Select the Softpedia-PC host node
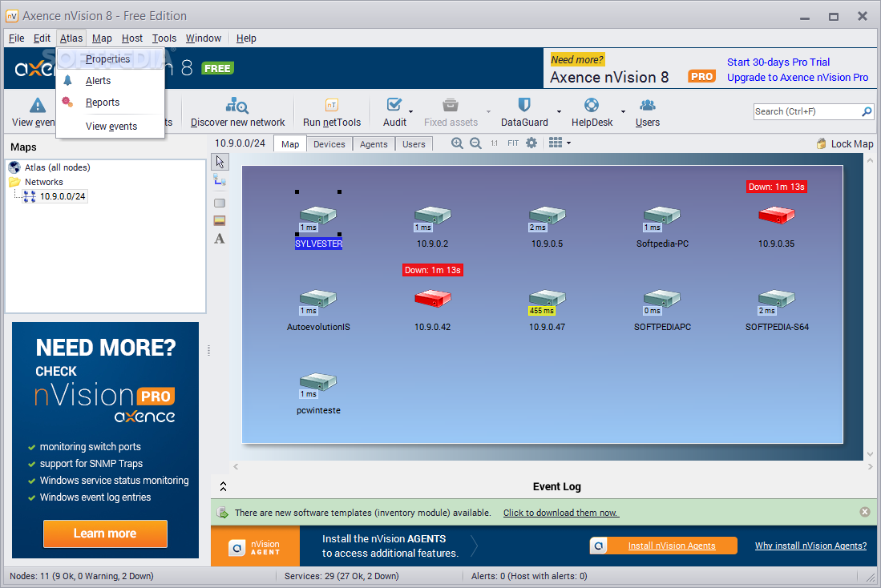The width and height of the screenshot is (881, 588). tap(662, 227)
